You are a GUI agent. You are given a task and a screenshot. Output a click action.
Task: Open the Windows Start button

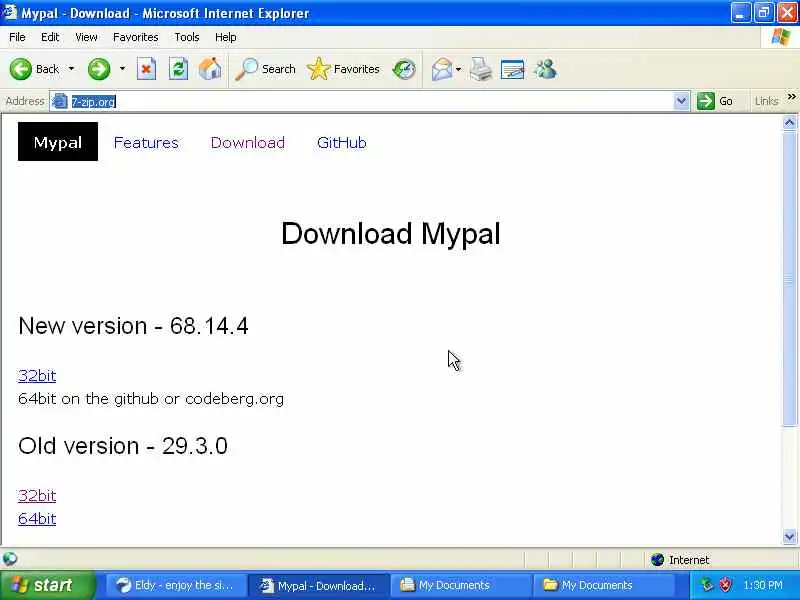tap(46, 585)
